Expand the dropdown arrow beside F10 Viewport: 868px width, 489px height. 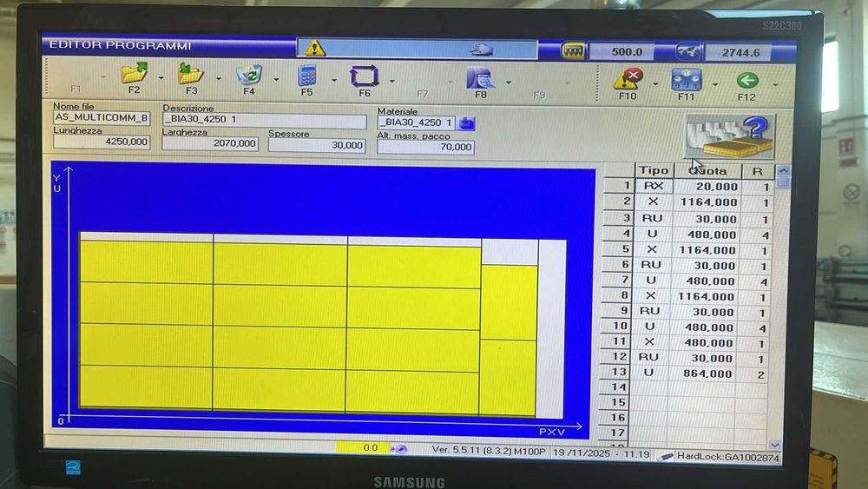655,84
